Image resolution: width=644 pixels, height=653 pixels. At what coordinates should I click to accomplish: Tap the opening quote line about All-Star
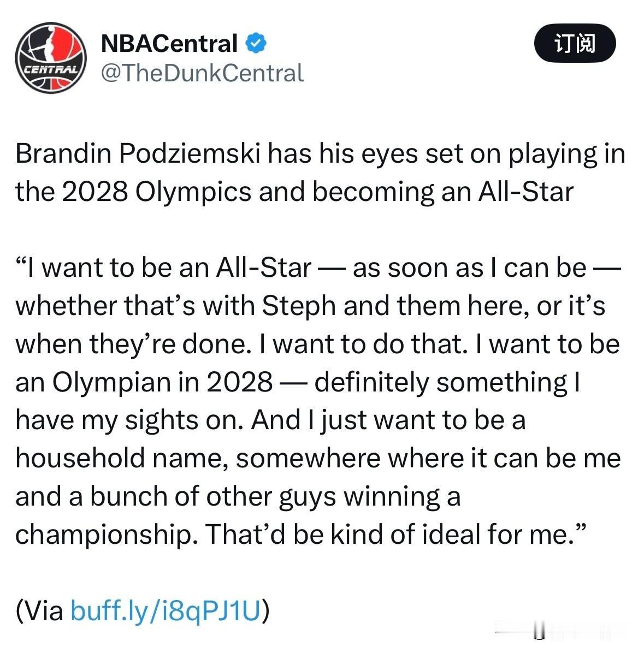pos(318,268)
